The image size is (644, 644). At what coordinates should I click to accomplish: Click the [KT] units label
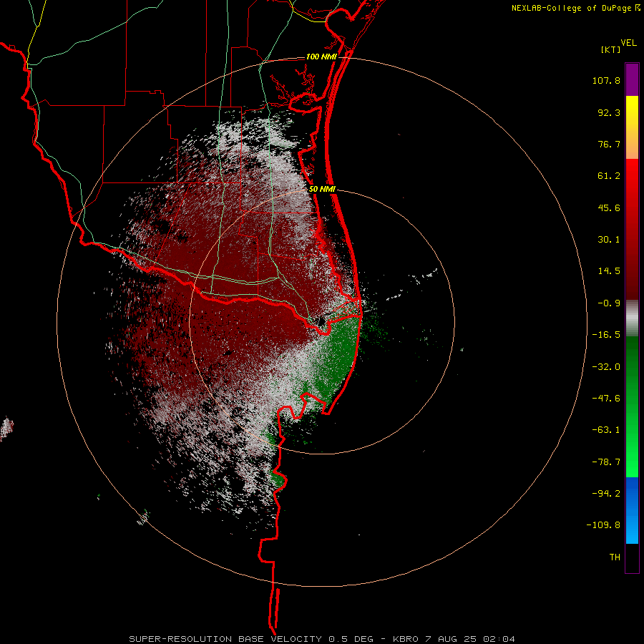click(610, 49)
